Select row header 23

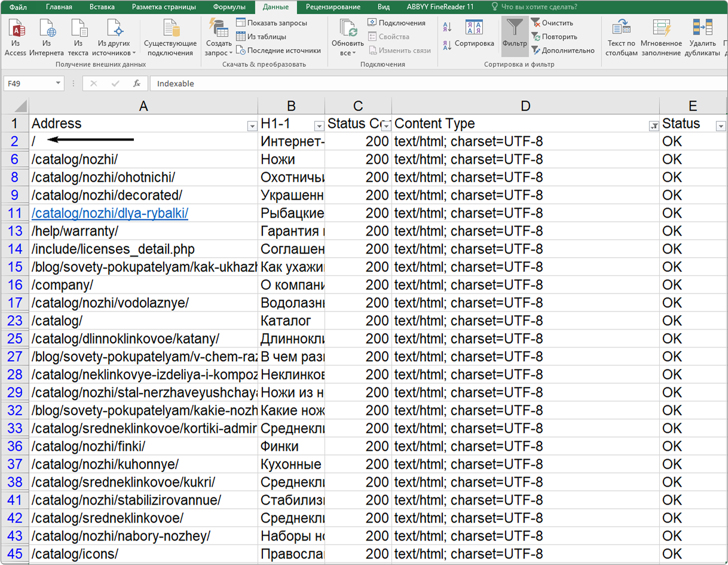click(14, 320)
